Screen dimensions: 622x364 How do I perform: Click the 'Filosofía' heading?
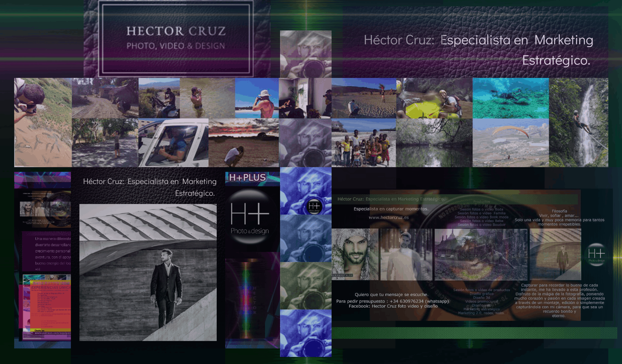pyautogui.click(x=559, y=211)
